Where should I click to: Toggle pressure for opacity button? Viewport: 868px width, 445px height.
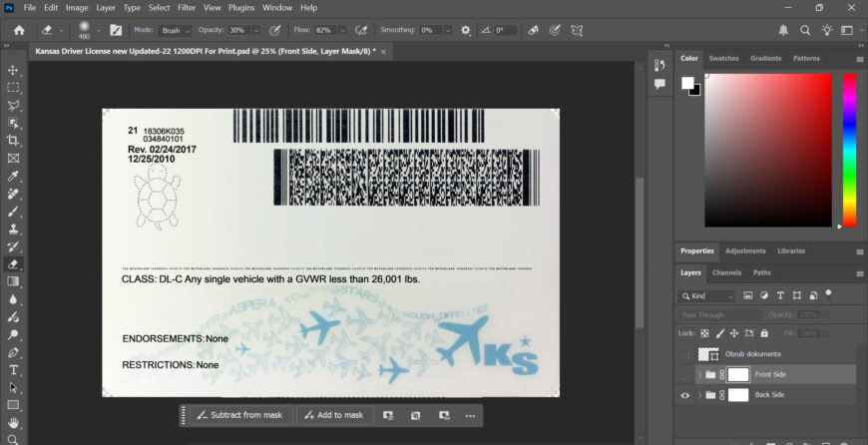[x=274, y=31]
